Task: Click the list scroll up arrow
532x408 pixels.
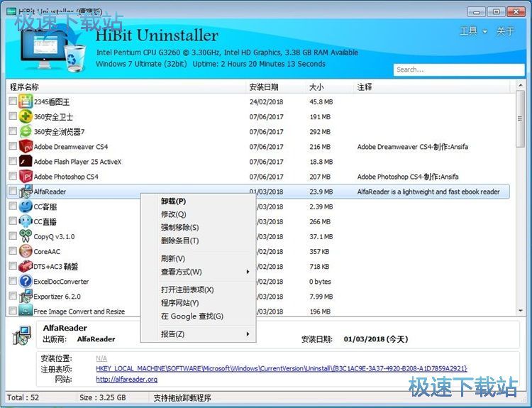Action: coord(520,84)
